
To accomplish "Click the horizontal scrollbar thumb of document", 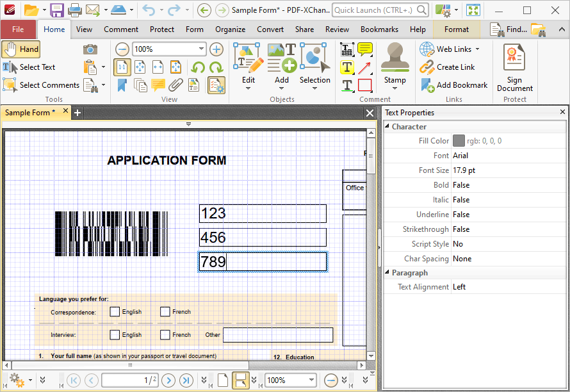I will click(130, 364).
